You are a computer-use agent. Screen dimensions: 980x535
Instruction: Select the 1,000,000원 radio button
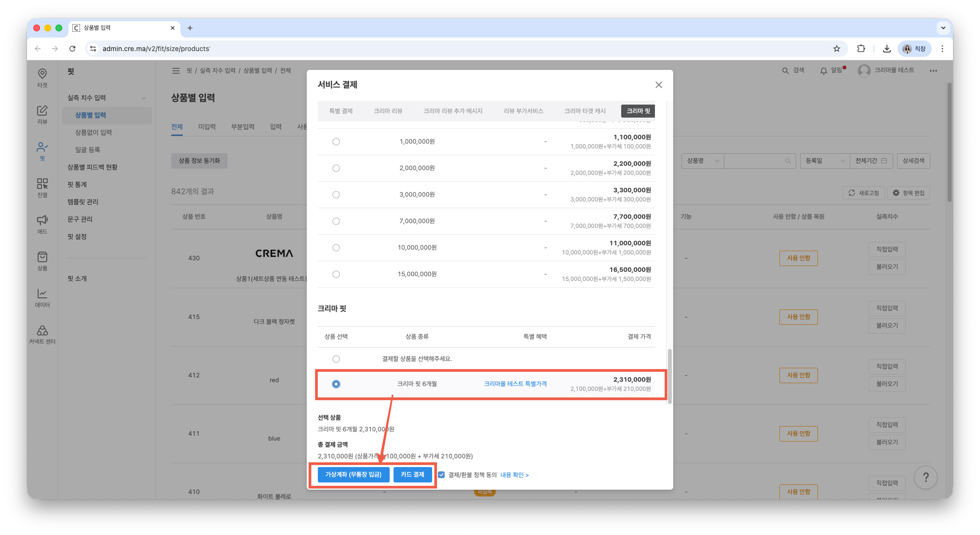(x=336, y=142)
